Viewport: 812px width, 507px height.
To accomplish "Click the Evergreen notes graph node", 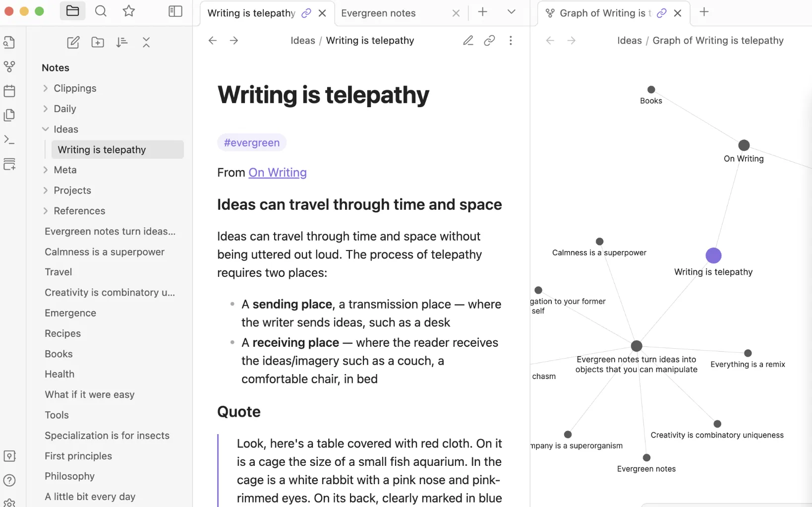I will [646, 457].
